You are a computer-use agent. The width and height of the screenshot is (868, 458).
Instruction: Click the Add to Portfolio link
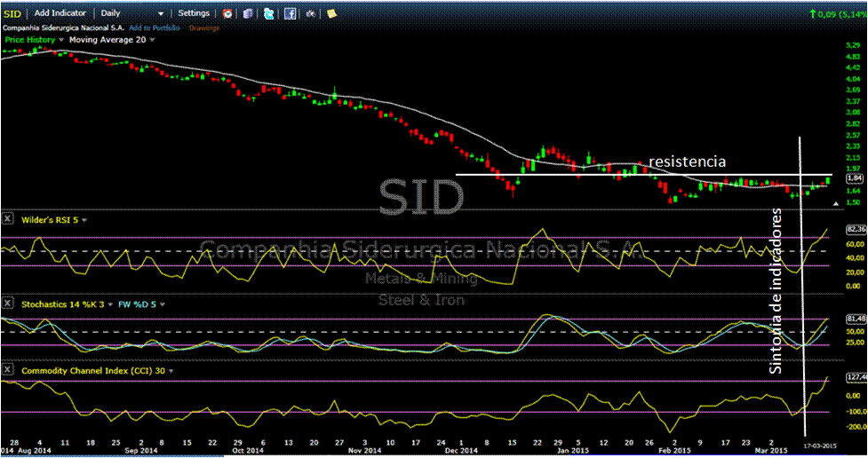(x=155, y=28)
